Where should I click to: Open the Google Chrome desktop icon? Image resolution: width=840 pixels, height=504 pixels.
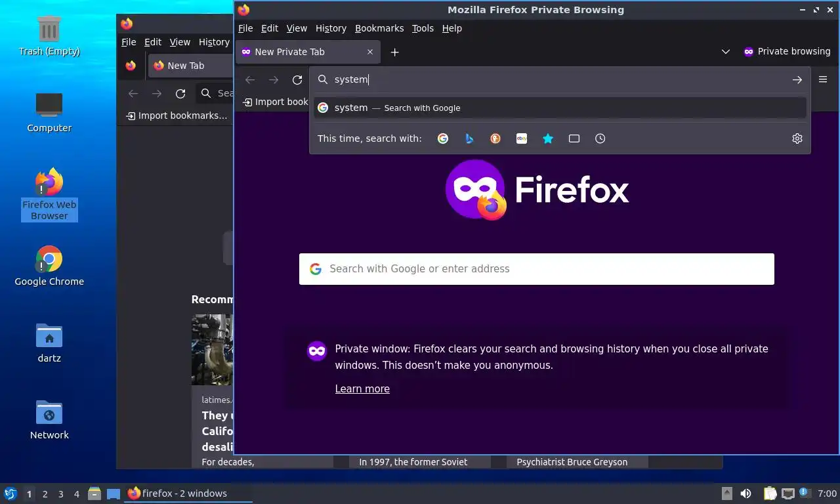click(x=49, y=266)
